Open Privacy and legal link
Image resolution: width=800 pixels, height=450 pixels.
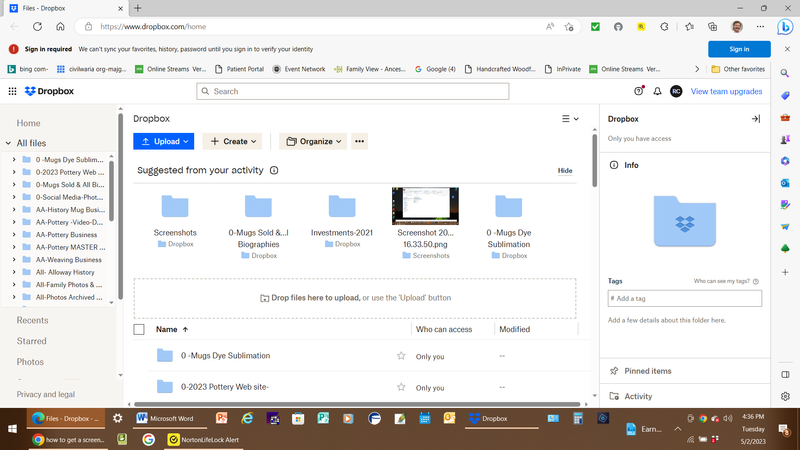[x=45, y=394]
